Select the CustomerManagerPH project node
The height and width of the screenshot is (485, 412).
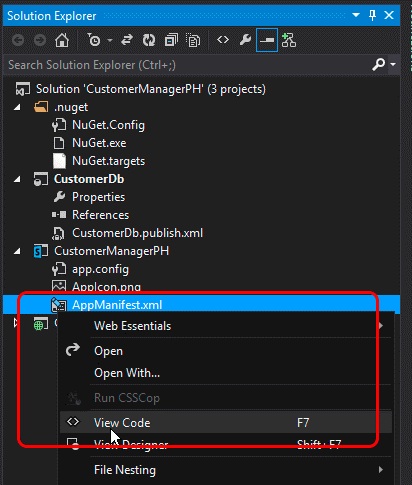[111, 251]
